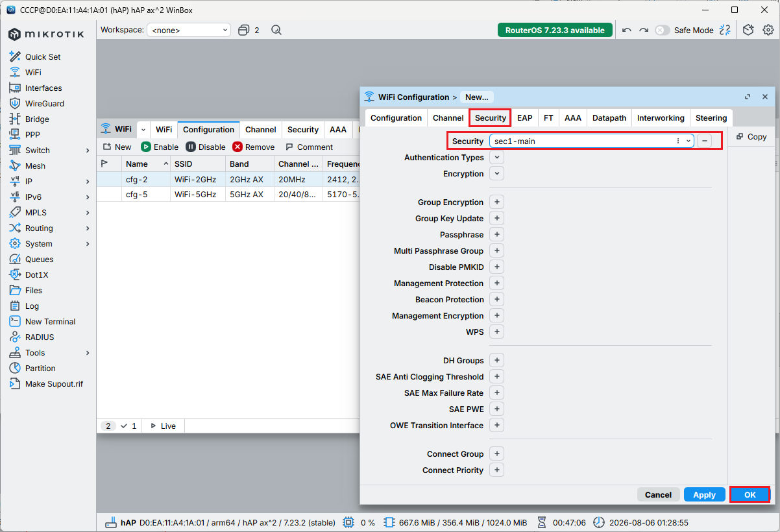
Task: Switch to the Interworking tab
Action: (x=661, y=118)
